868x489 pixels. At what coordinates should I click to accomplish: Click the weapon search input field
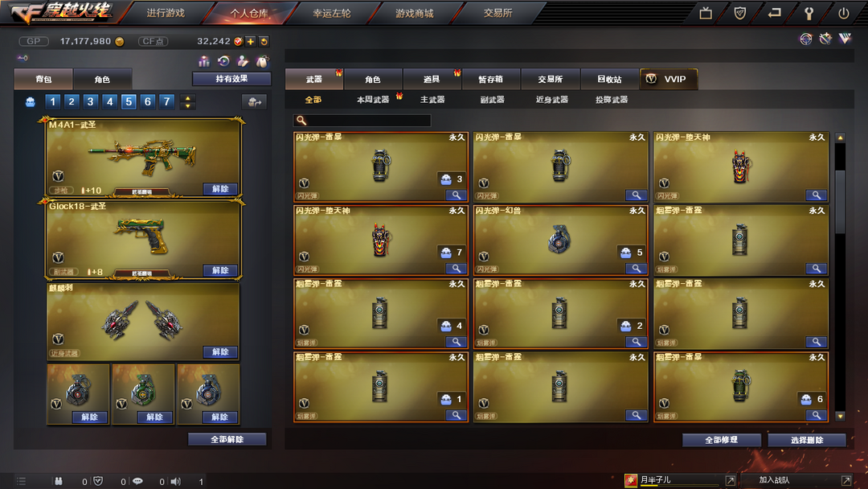pyautogui.click(x=362, y=120)
